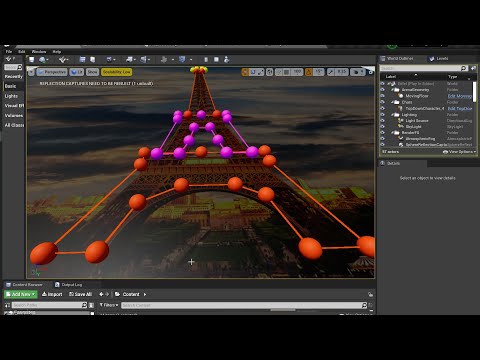The image size is (480, 360).
Task: Select the translate gizmo mode in viewport
Action: [x=245, y=72]
